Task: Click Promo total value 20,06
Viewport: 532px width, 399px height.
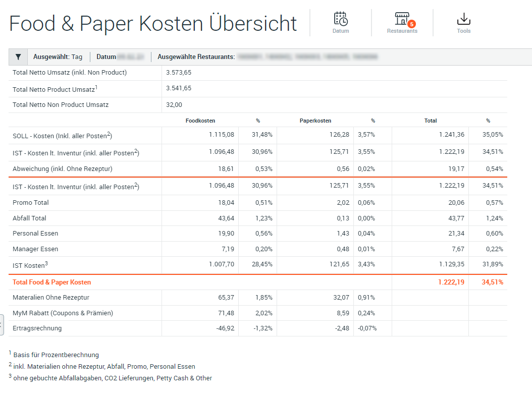Action: (x=456, y=203)
